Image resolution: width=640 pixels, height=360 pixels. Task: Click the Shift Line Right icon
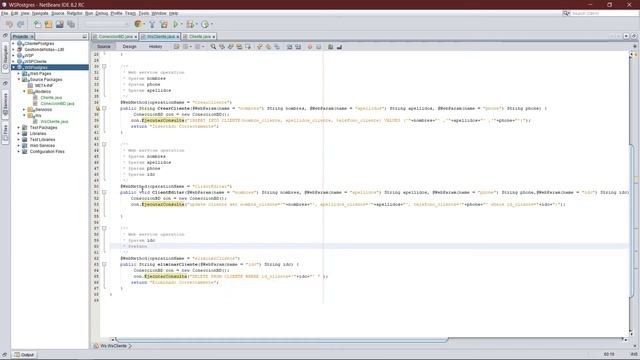click(x=298, y=47)
